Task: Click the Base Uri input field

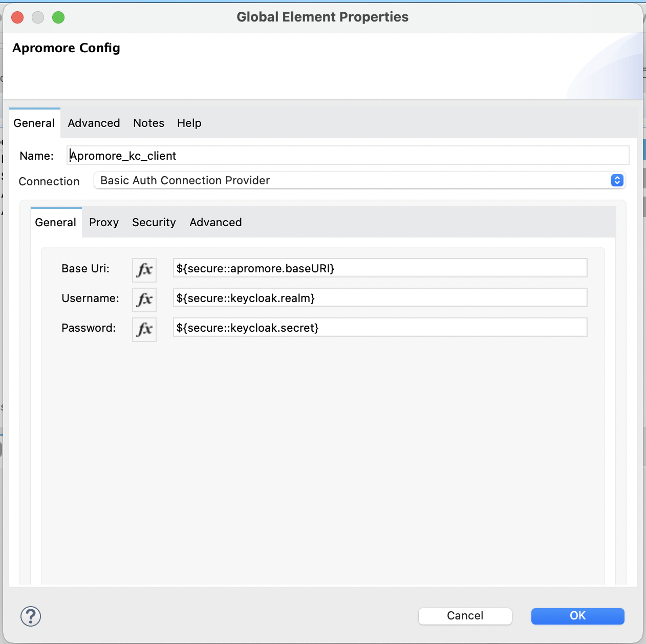Action: tap(380, 268)
